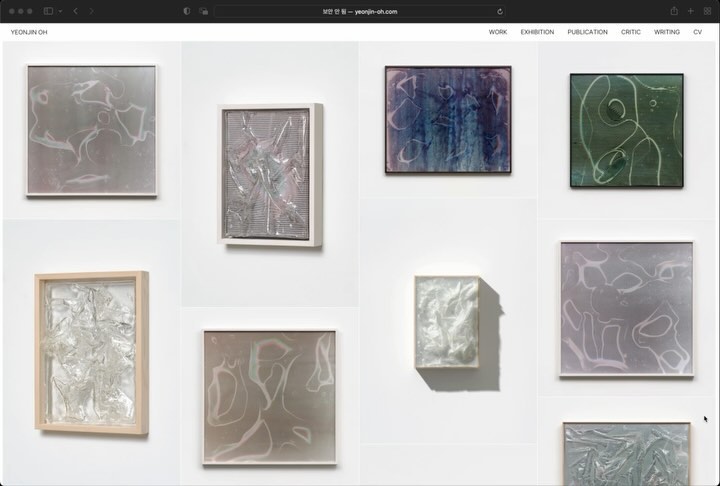720x486 pixels.
Task: Open the Share icon in toolbar
Action: pyautogui.click(x=674, y=11)
